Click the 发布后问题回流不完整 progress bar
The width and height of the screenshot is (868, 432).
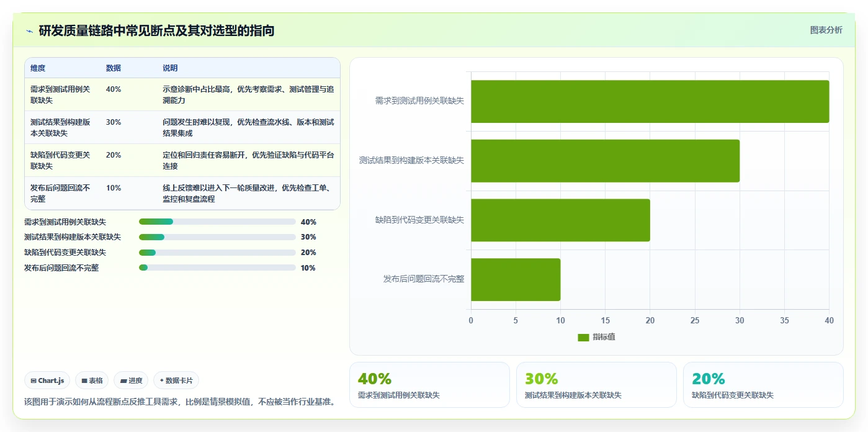click(x=217, y=268)
